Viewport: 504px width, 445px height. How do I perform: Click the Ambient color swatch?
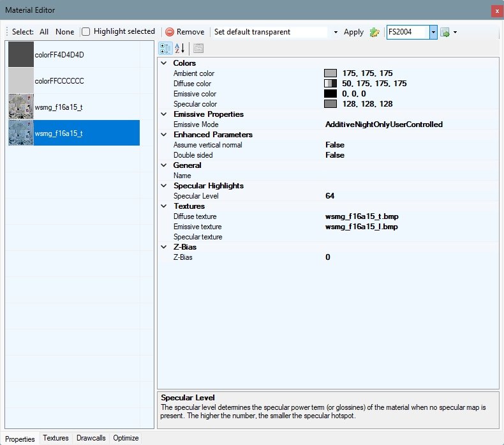coord(330,73)
